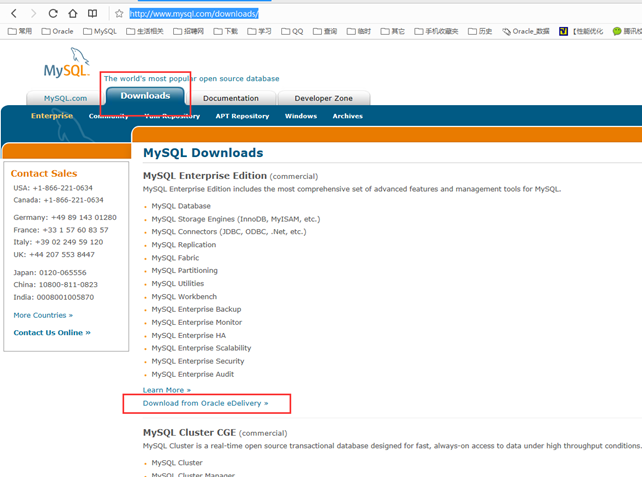Select Community in the sub-navigation
The image size is (642, 477).
coord(109,116)
